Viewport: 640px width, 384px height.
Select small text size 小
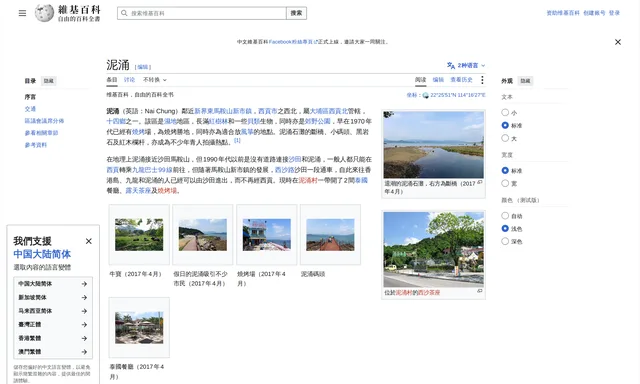505,112
